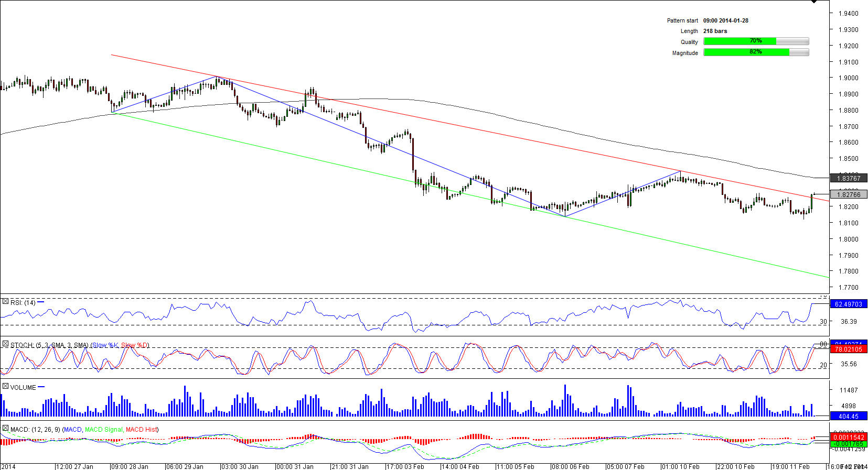Click the volume value tag 404.45
This screenshot has width=868, height=470.
click(849, 417)
